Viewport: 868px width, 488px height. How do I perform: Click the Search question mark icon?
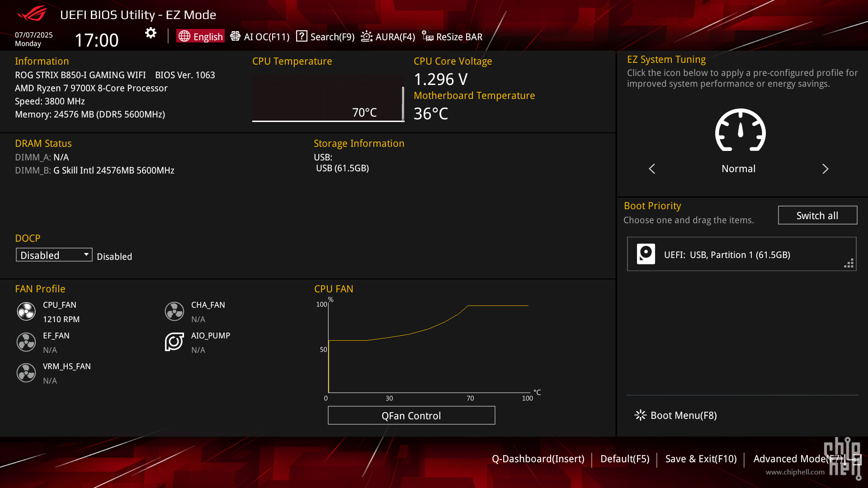(302, 36)
